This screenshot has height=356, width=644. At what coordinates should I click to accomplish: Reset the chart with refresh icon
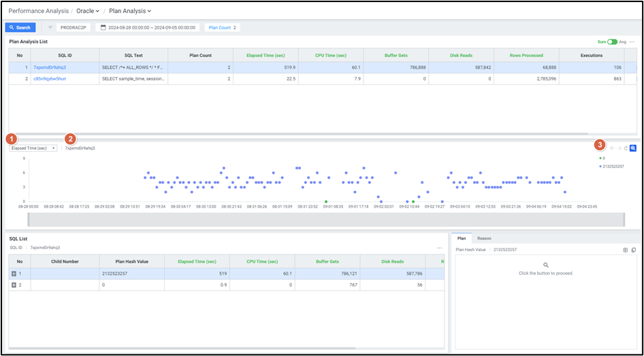pyautogui.click(x=626, y=148)
